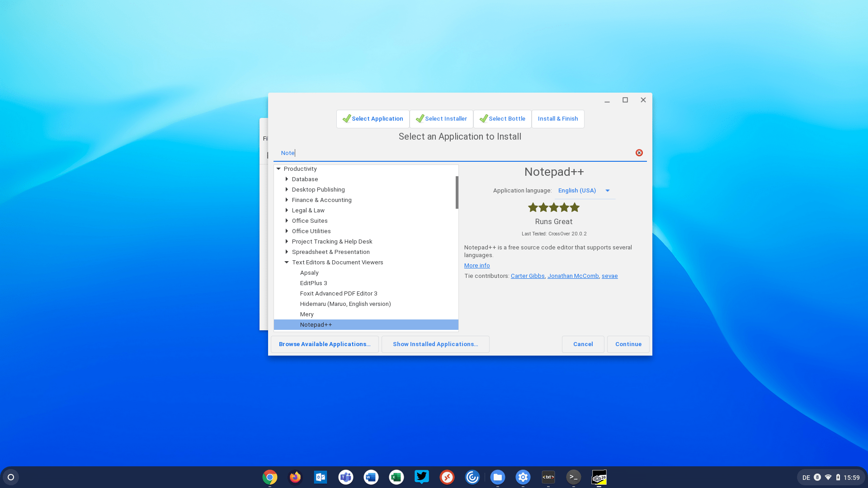Viewport: 868px width, 488px height.
Task: Collapse the Productivity category
Action: coord(278,169)
